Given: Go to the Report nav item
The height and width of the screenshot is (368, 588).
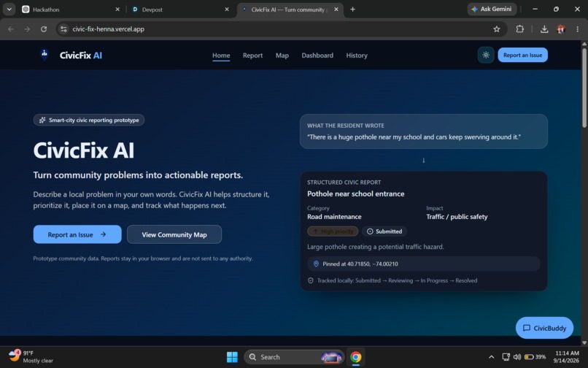Looking at the screenshot, I should point(252,55).
